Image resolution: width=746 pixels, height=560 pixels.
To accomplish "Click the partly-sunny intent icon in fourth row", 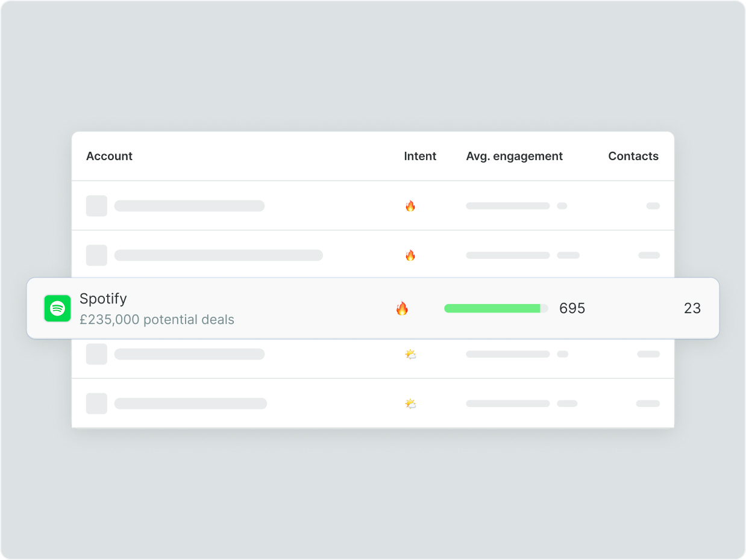I will 410,354.
